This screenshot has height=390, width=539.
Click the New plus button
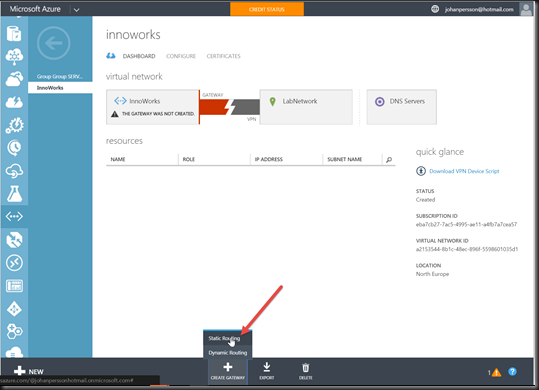click(x=29, y=371)
